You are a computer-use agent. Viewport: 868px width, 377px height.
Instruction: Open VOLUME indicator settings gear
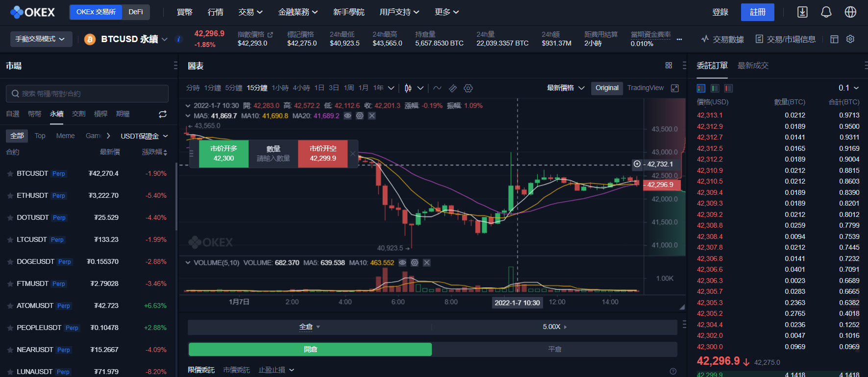(415, 263)
